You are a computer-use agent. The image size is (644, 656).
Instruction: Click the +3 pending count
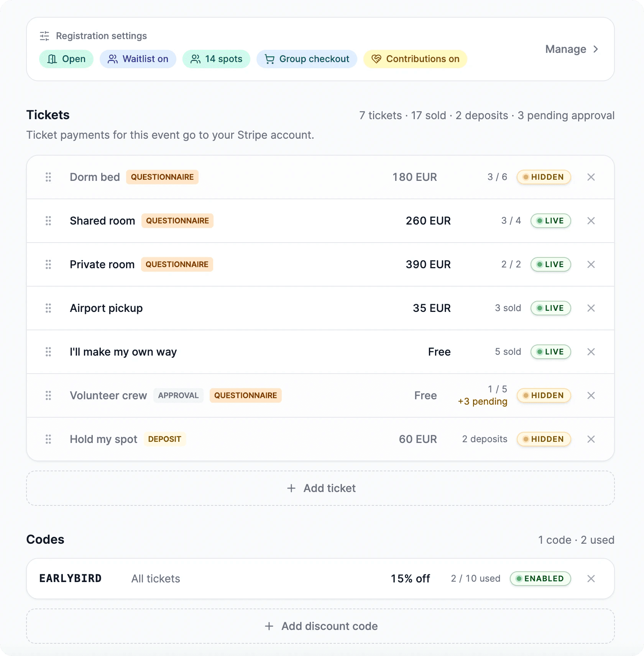pos(483,402)
